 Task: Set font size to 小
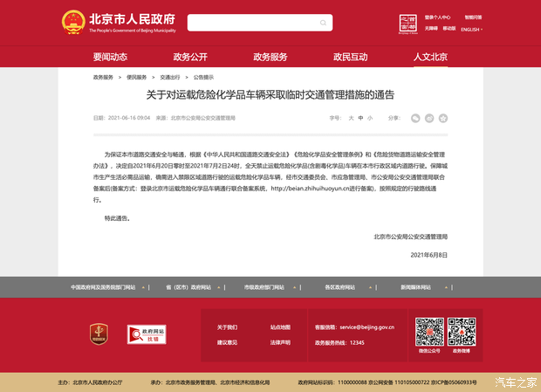click(370, 118)
